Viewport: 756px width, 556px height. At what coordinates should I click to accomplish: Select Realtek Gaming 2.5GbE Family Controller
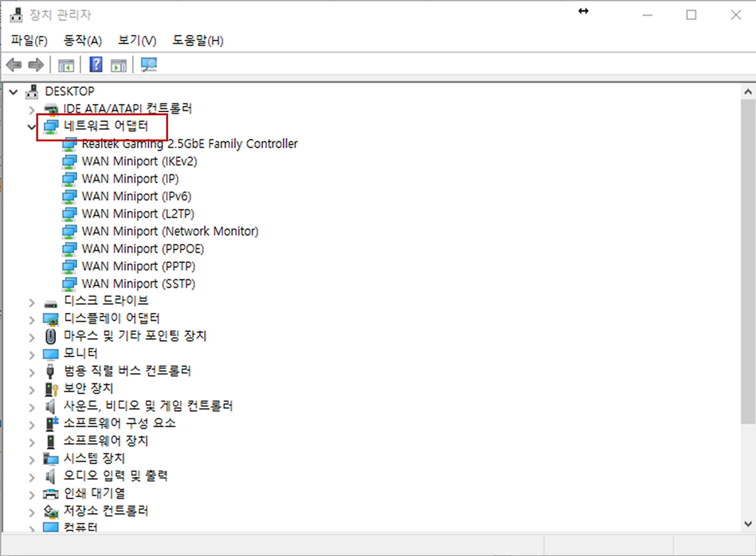(190, 144)
